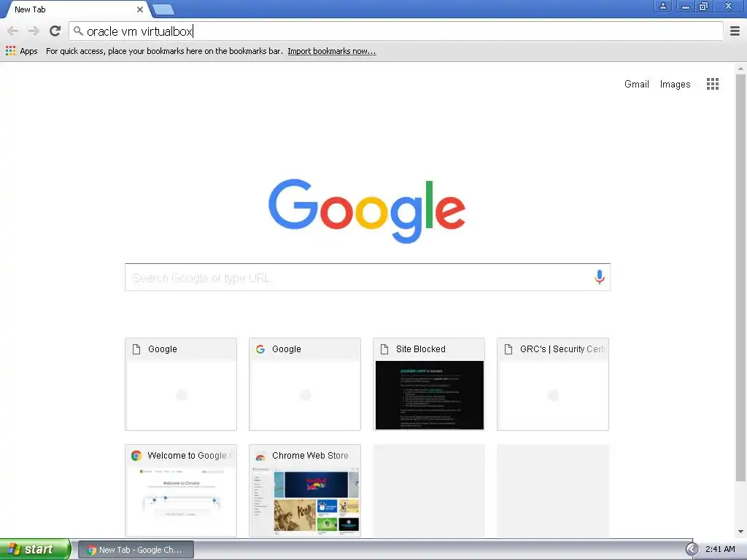This screenshot has height=560, width=747.
Task: Click the Chrome user profile icon
Action: pyautogui.click(x=662, y=6)
